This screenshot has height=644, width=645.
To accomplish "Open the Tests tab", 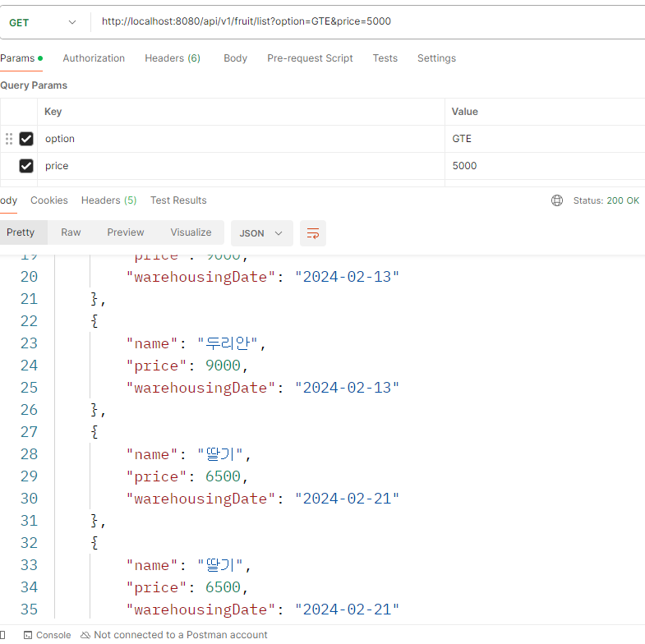I will click(385, 58).
